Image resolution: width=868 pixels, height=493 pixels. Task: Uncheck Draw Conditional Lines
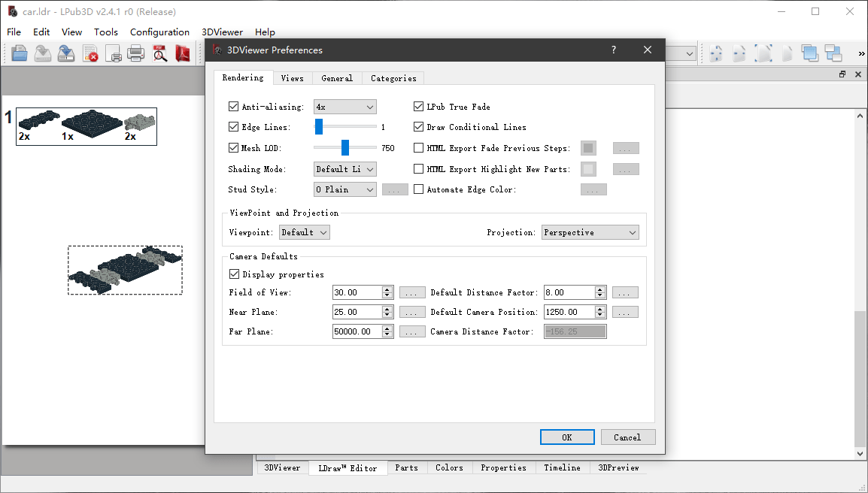(x=418, y=127)
